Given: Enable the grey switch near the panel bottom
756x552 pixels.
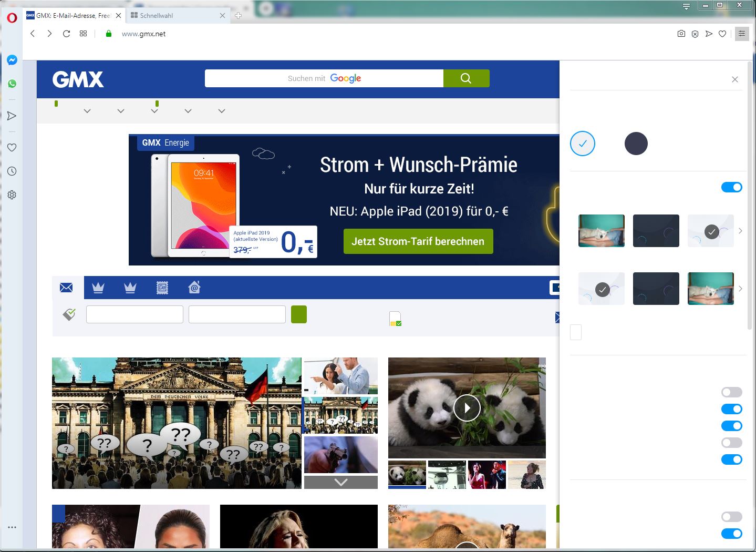Looking at the screenshot, I should pos(732,517).
